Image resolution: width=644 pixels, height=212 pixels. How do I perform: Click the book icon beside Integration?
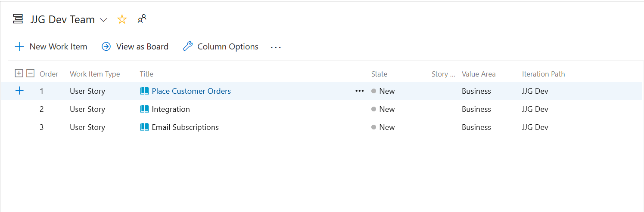(x=145, y=109)
